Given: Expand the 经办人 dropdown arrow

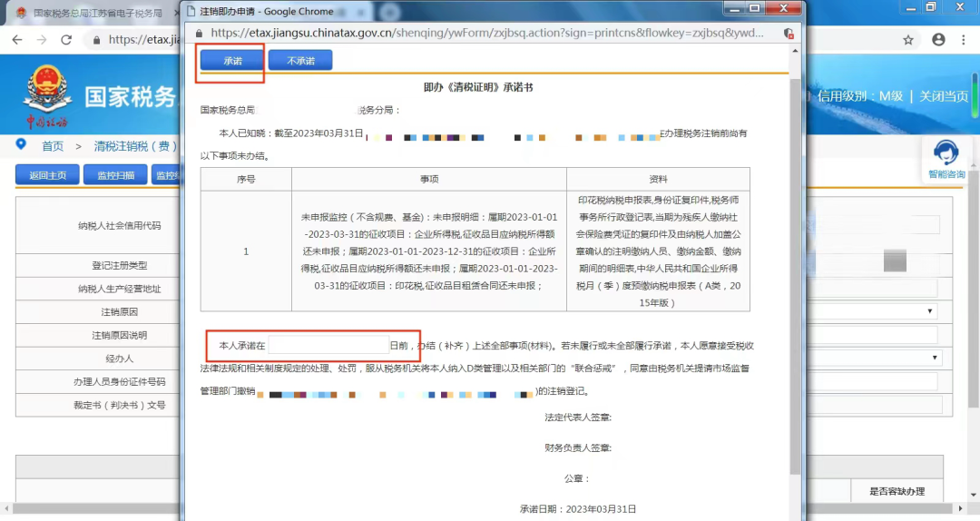Looking at the screenshot, I should pos(935,358).
